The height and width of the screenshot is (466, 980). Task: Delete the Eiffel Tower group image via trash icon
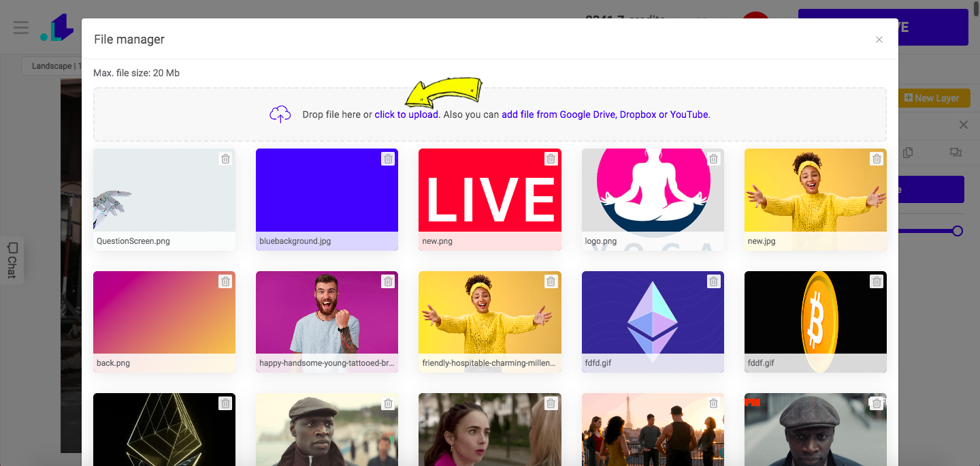click(714, 403)
